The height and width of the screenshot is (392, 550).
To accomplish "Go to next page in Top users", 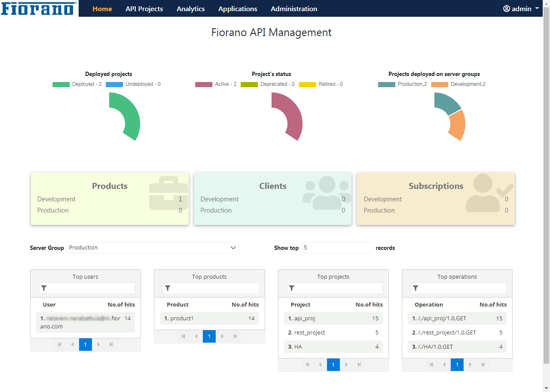I will click(98, 344).
